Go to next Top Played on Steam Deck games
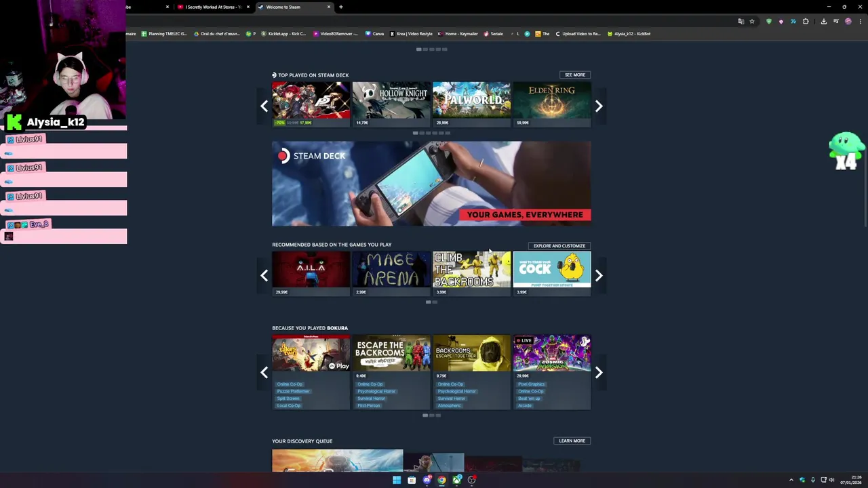Image resolution: width=868 pixels, height=488 pixels. [599, 106]
